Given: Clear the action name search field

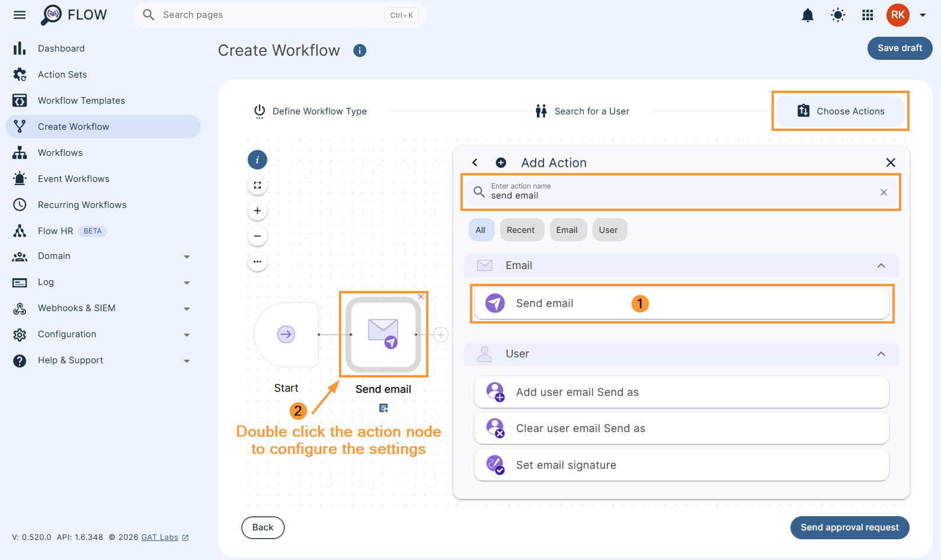Looking at the screenshot, I should (884, 192).
